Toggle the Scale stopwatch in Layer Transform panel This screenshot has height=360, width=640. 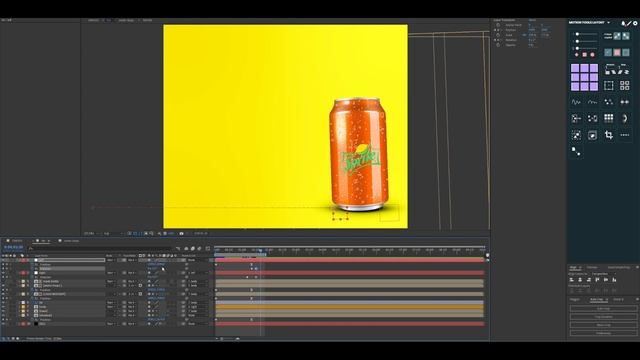coord(498,35)
